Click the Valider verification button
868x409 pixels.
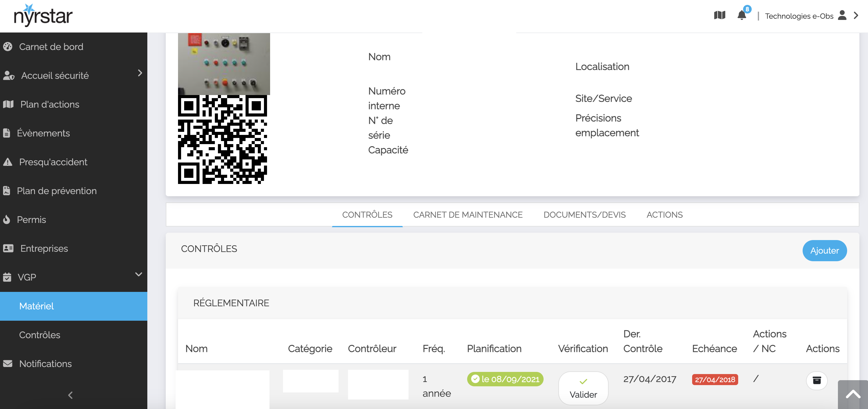coord(583,388)
